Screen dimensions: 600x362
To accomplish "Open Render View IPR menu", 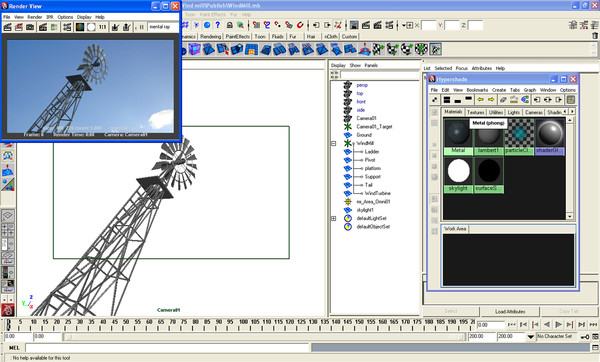I will (x=50, y=17).
